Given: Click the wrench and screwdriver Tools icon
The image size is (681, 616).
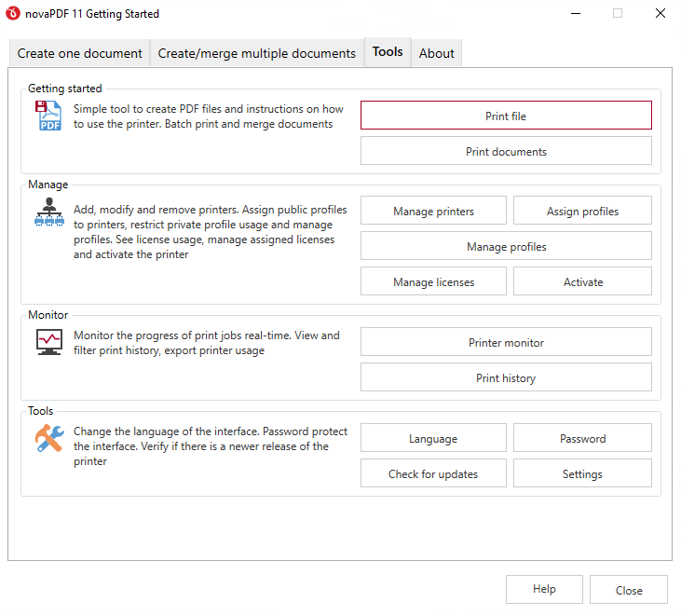Looking at the screenshot, I should point(49,438).
